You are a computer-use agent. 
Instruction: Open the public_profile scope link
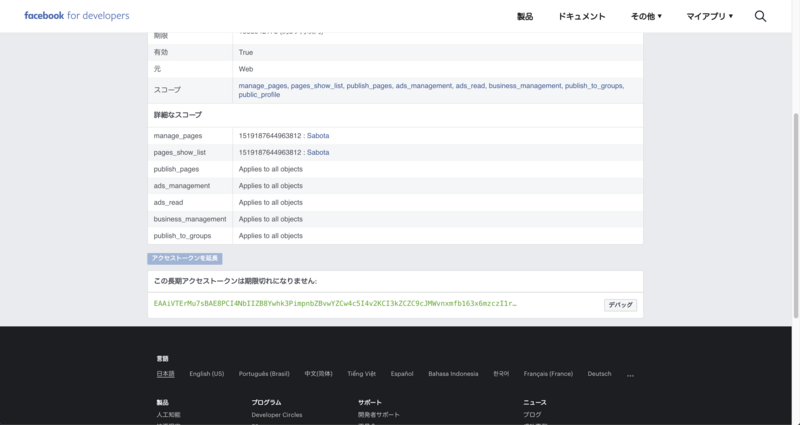(259, 95)
